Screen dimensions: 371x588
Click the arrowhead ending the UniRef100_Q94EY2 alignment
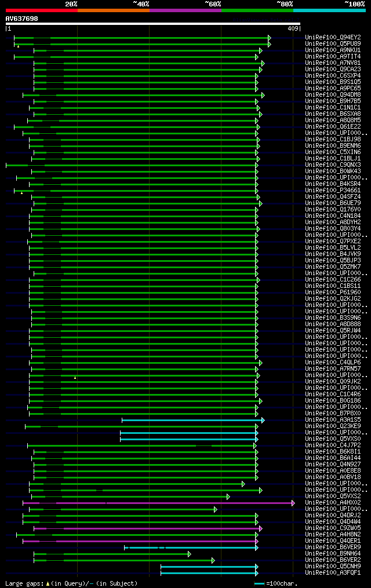[270, 38]
